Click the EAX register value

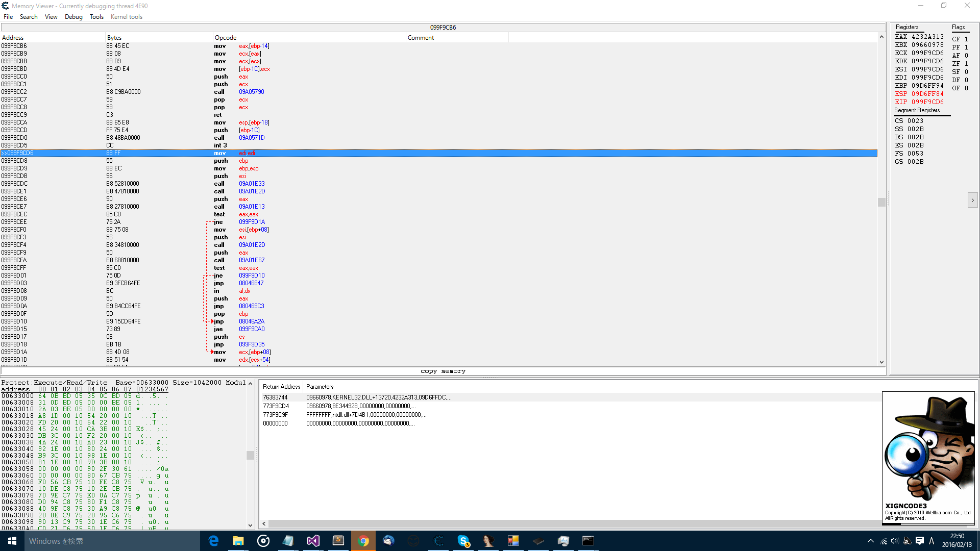pos(927,37)
